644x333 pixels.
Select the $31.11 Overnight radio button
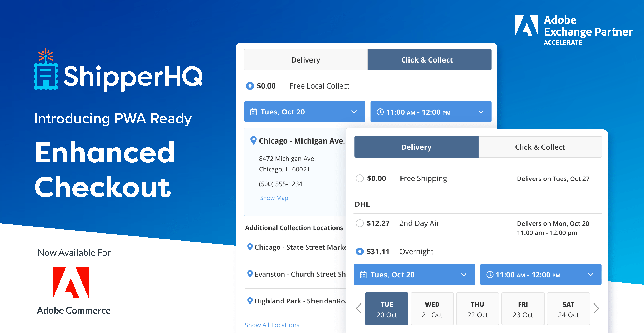click(x=360, y=251)
